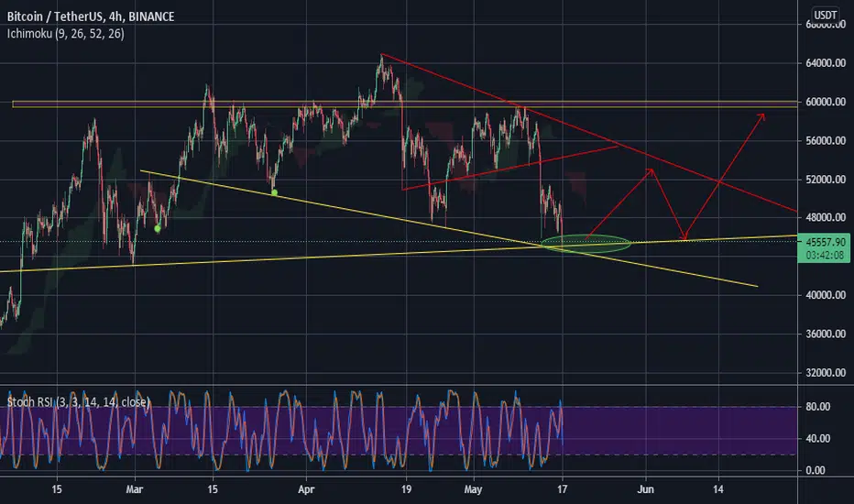This screenshot has height=504, width=854.
Task: Click the 19 date label on time axis
Action: (406, 489)
